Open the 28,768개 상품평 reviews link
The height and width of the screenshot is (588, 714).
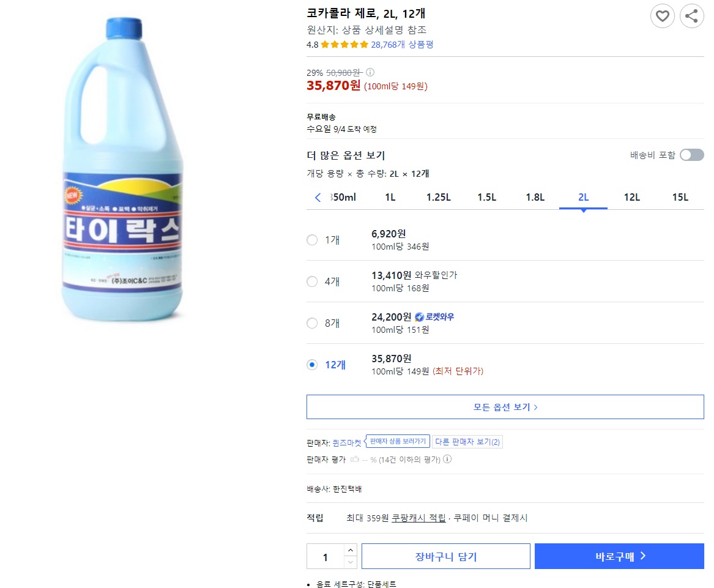click(x=402, y=45)
